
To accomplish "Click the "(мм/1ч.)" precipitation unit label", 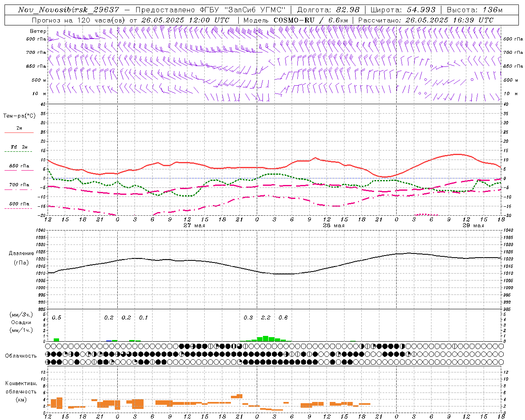I will click(21, 330).
